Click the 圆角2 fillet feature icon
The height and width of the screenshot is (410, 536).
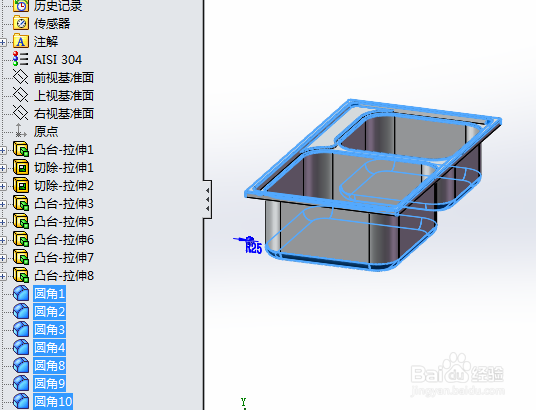21,311
